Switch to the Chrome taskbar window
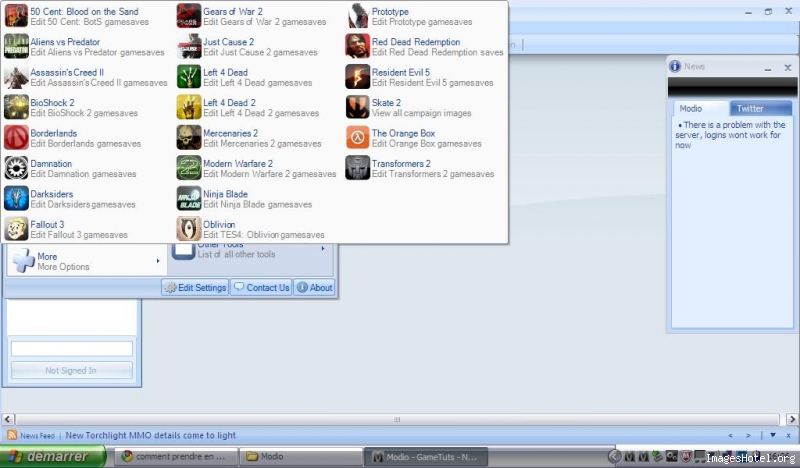The height and width of the screenshot is (468, 800). pyautogui.click(x=175, y=456)
